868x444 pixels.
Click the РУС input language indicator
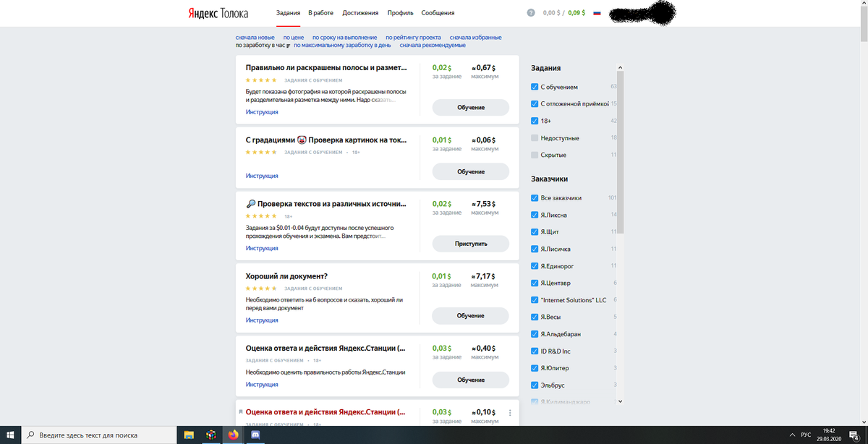pyautogui.click(x=806, y=435)
